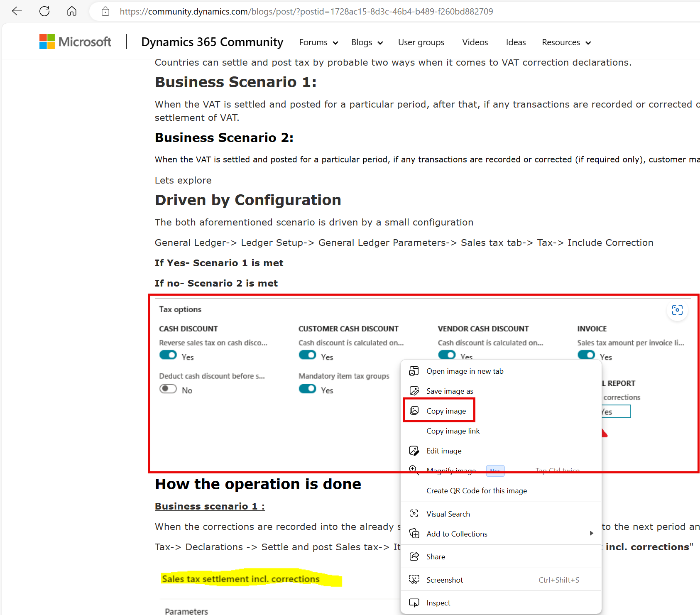Click the Share icon in the menu
Viewport: 700px width, 615px height.
(414, 556)
